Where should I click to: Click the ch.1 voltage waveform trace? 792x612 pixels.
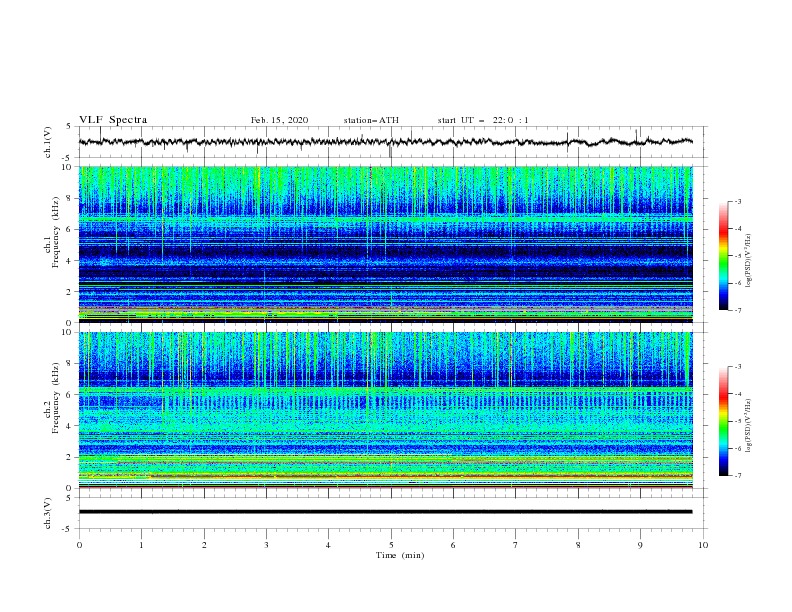(386, 142)
